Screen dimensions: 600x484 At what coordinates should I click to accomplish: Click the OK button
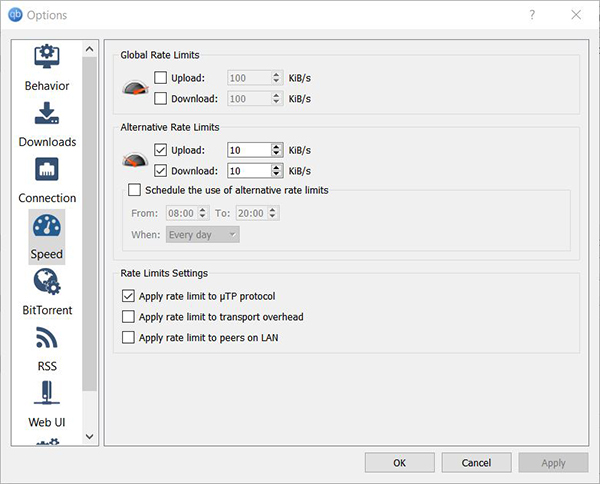399,463
